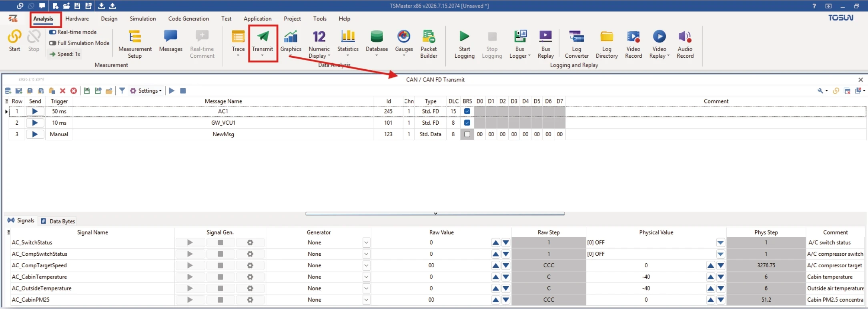Screen dimensions: 868x309
Task: Send the AC1 message row
Action: [35, 111]
